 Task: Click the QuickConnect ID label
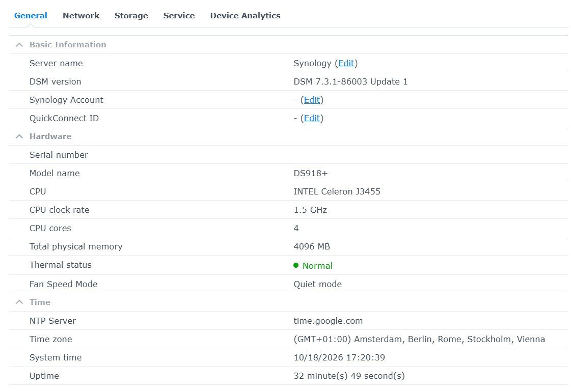pos(64,118)
